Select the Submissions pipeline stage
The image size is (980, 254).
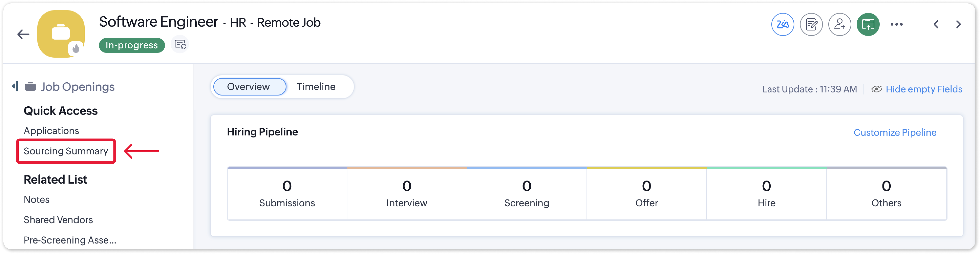pos(287,194)
